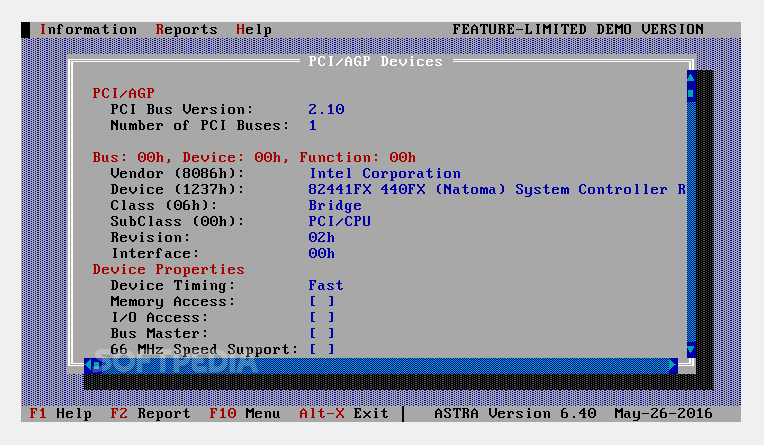Click the ASTRA Version 6.40 status text
The image size is (764, 445).
pos(515,414)
